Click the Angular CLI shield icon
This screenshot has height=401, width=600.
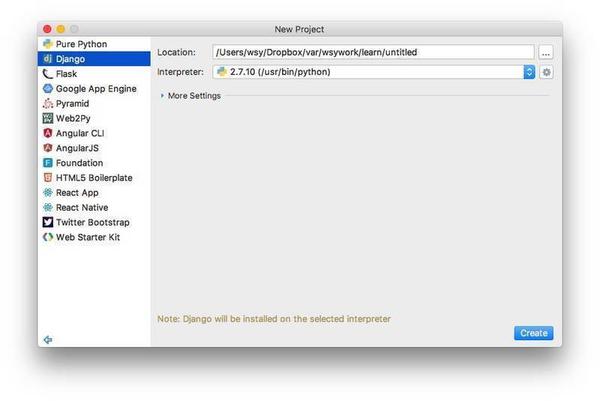[47, 133]
